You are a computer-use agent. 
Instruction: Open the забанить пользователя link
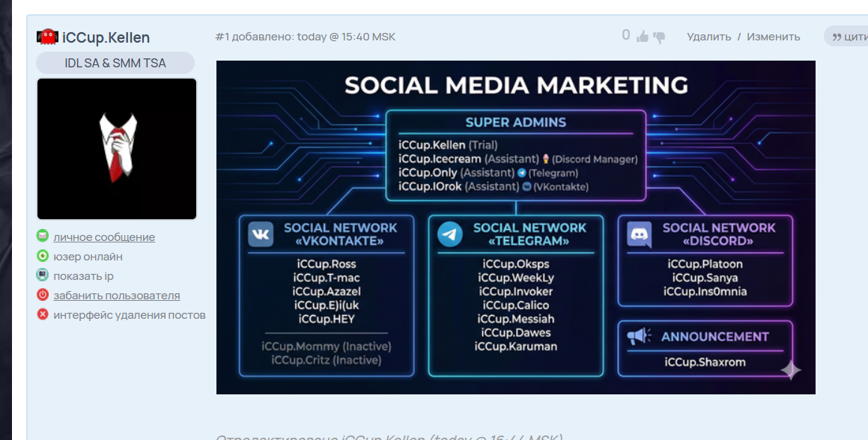(117, 296)
